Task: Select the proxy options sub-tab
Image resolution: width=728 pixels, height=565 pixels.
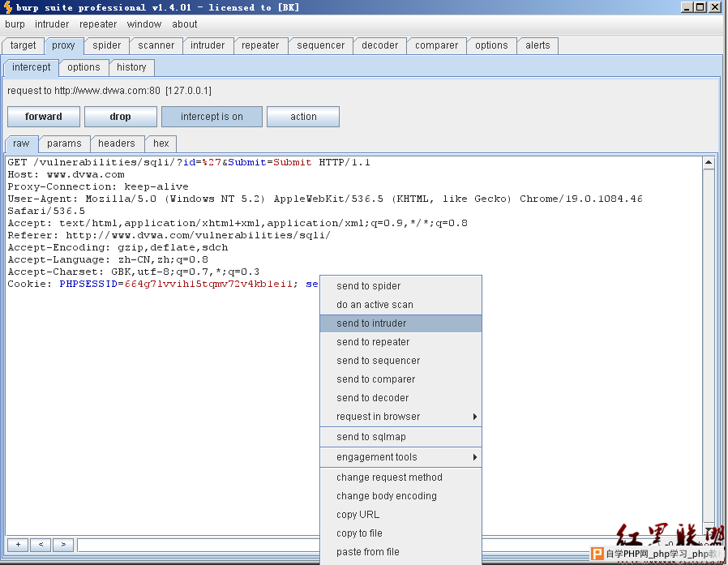Action: point(84,67)
